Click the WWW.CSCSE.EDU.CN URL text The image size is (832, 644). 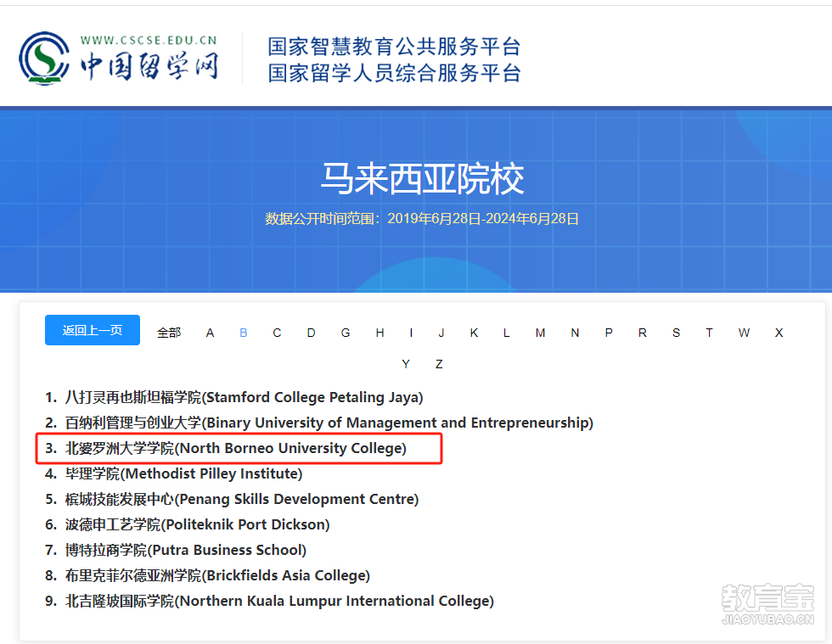[149, 41]
